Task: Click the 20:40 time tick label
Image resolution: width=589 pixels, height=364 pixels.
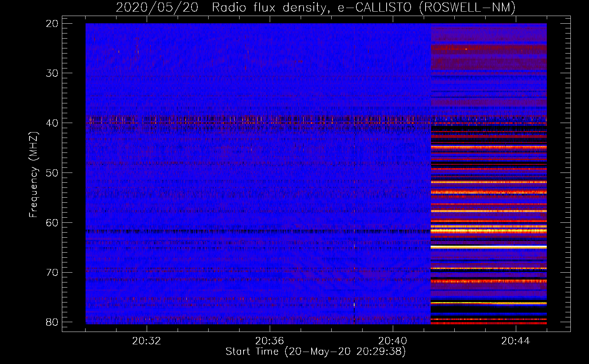Action: point(393,341)
